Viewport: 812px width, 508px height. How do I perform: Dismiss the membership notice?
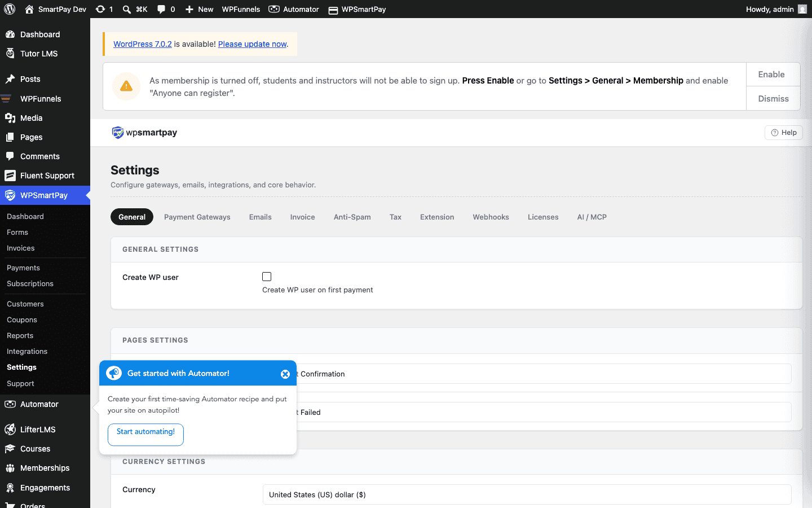pos(773,99)
